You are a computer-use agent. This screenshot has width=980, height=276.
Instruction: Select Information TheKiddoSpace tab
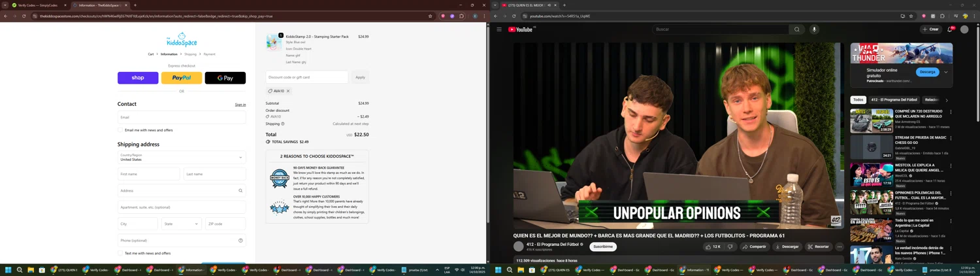coord(100,5)
